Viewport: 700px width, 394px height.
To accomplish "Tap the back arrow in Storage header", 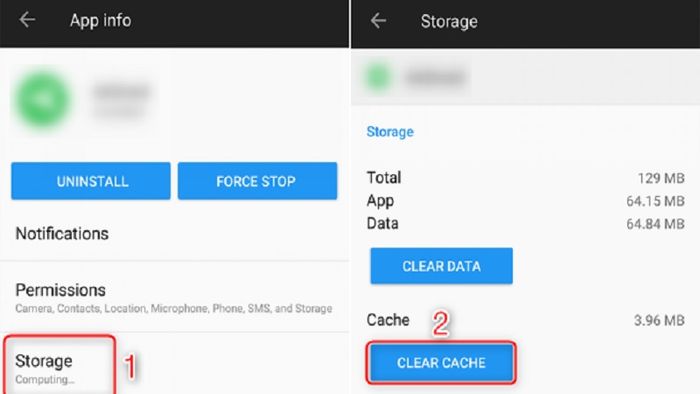I will coord(378,21).
